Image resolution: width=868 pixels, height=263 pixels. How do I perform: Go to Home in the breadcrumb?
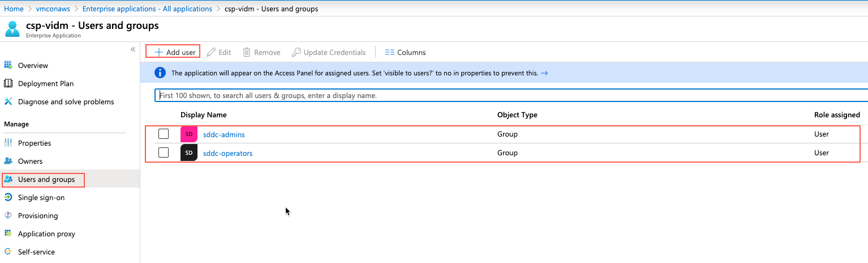coord(14,9)
